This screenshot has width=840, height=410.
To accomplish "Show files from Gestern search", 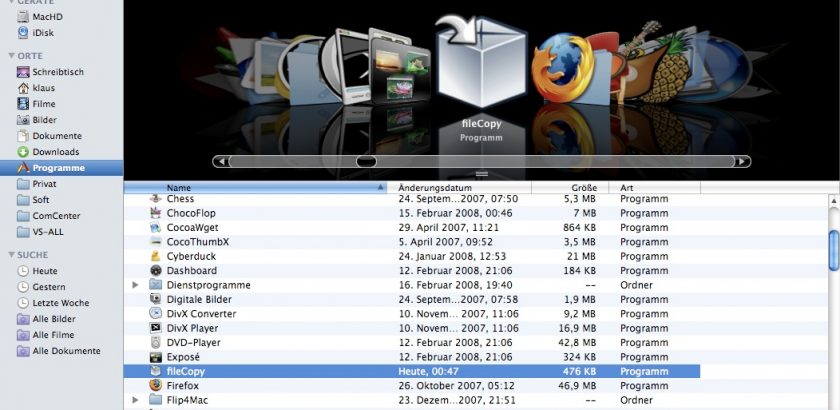I will pyautogui.click(x=41, y=287).
